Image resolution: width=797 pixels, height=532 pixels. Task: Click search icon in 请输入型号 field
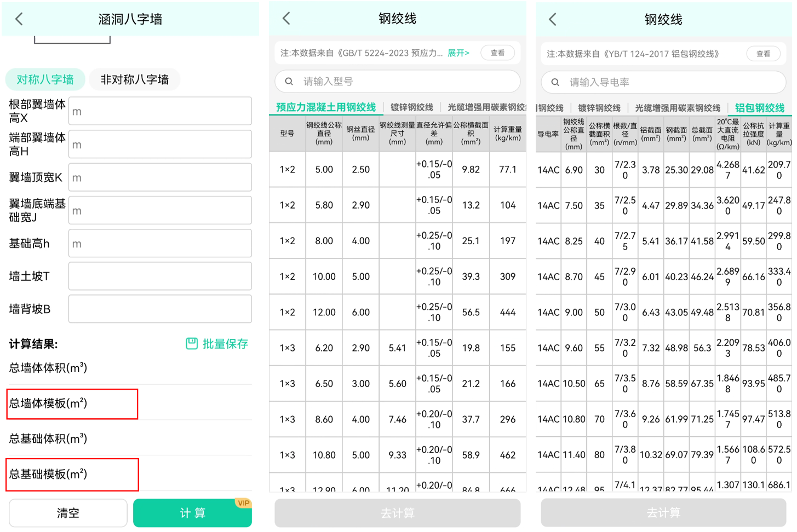pyautogui.click(x=289, y=82)
